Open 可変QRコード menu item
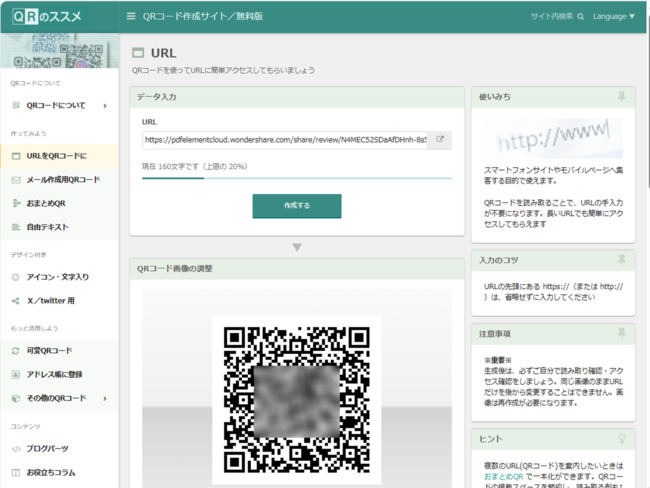The image size is (650, 488). (59, 351)
